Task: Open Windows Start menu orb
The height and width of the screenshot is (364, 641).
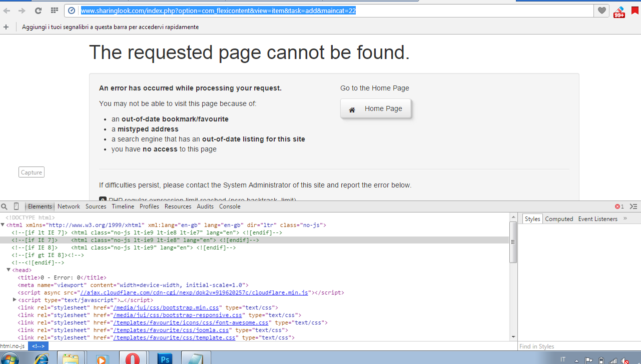Action: [10, 359]
